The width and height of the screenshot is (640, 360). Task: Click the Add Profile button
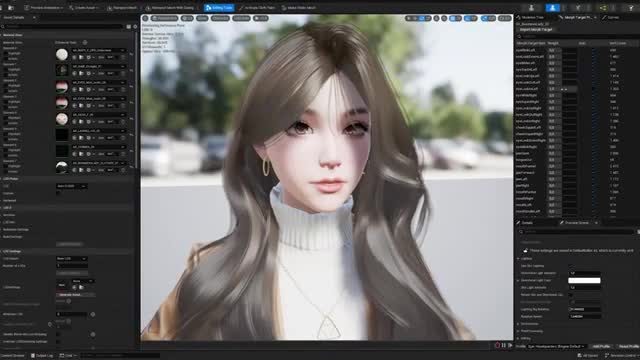tap(601, 346)
